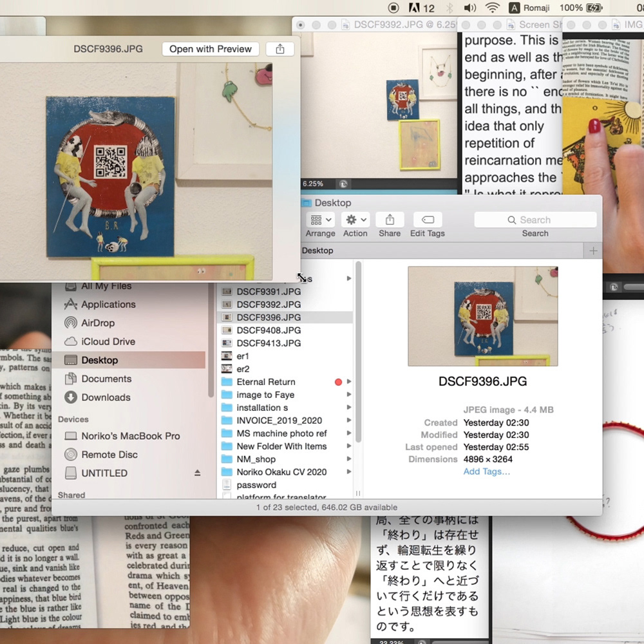Expand the INVOICE_2019_2020 folder arrow

[348, 420]
